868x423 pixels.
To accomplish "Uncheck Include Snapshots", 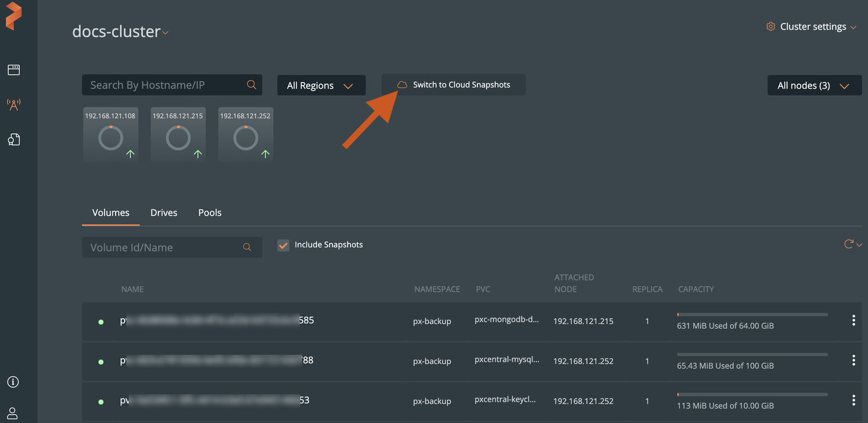I will click(x=283, y=245).
